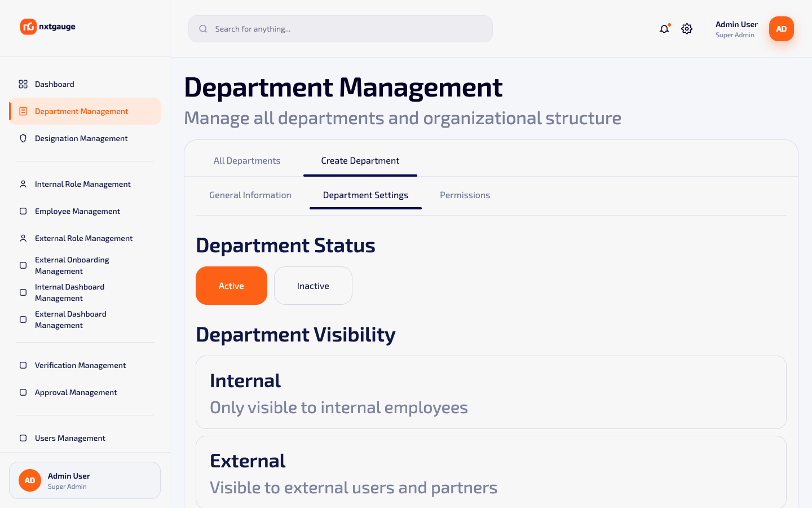Switch to All Departments tab
Viewport: 812px width, 508px height.
tap(247, 161)
